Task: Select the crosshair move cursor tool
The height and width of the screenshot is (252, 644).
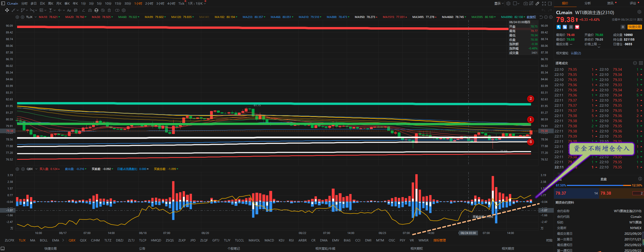Action: 7,10
